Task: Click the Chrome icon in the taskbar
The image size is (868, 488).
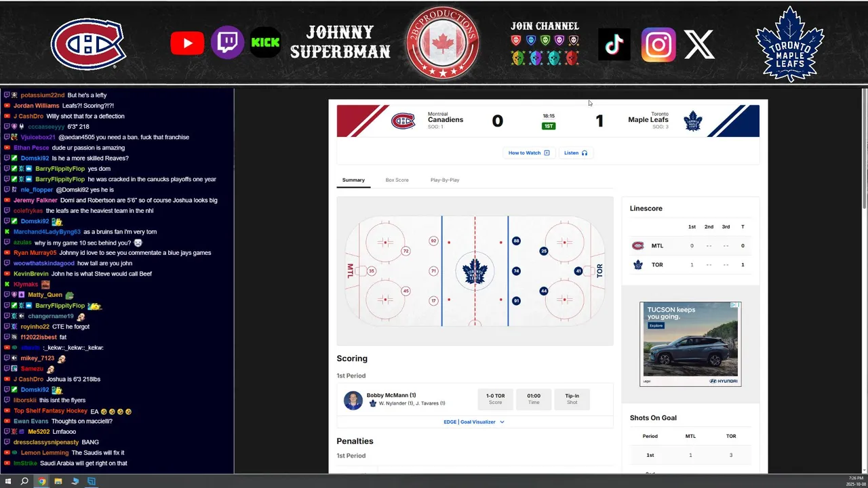Action: coord(41,481)
